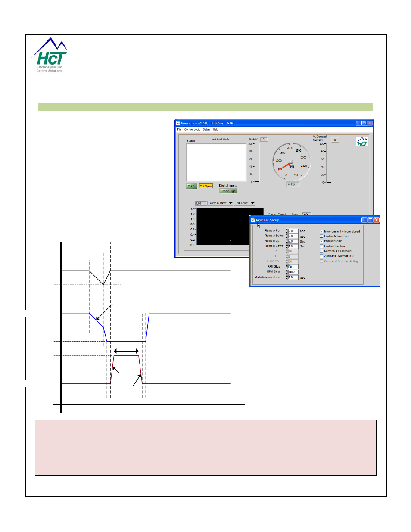Click the PowerLine title bar app icon
The image size is (411, 532).
click(178, 123)
